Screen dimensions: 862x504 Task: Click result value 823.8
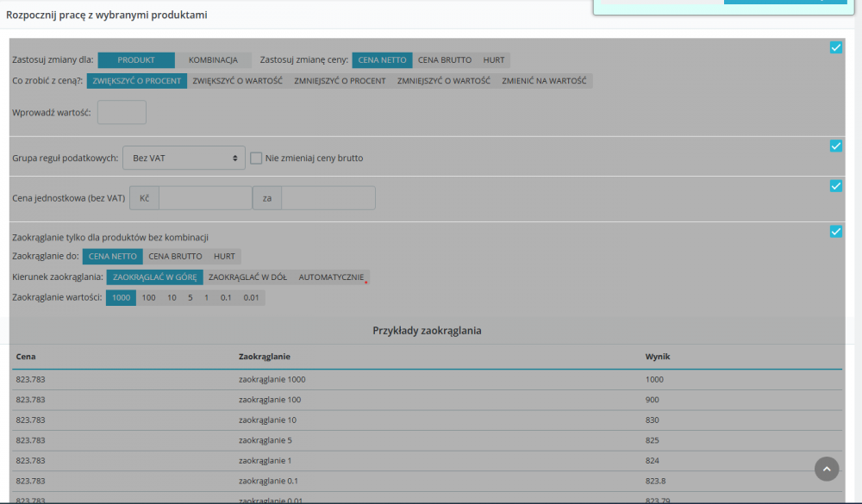coord(655,481)
